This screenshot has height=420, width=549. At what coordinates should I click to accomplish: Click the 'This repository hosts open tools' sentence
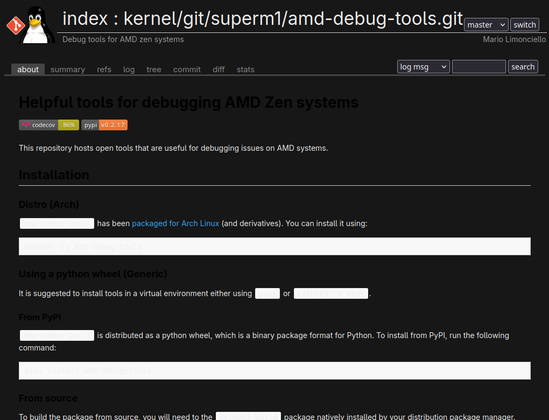pos(173,148)
